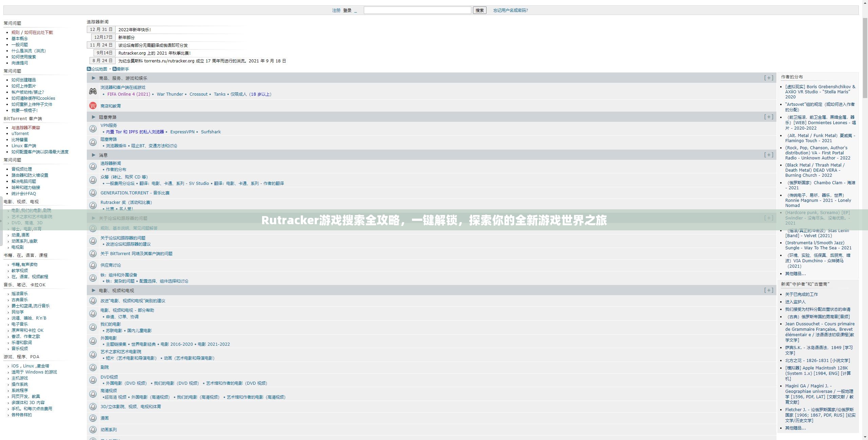Click the red shopping cart icon
This screenshot has height=440, width=868.
[x=93, y=106]
